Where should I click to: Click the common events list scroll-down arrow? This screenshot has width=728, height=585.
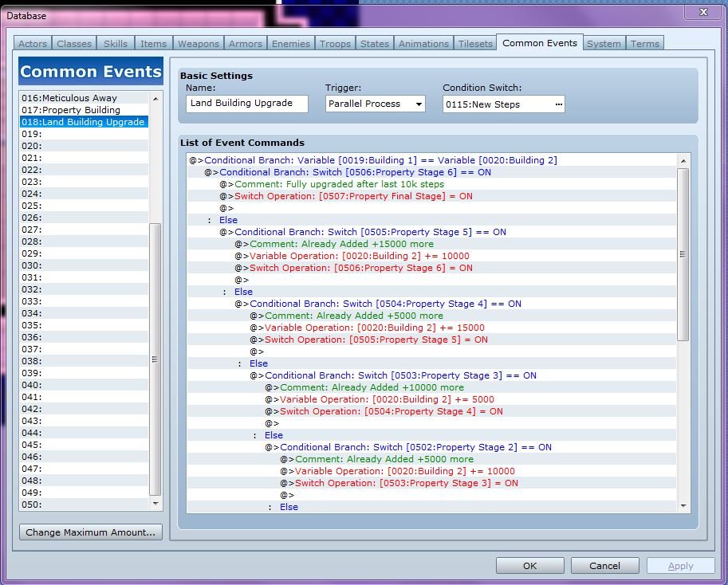pos(155,504)
